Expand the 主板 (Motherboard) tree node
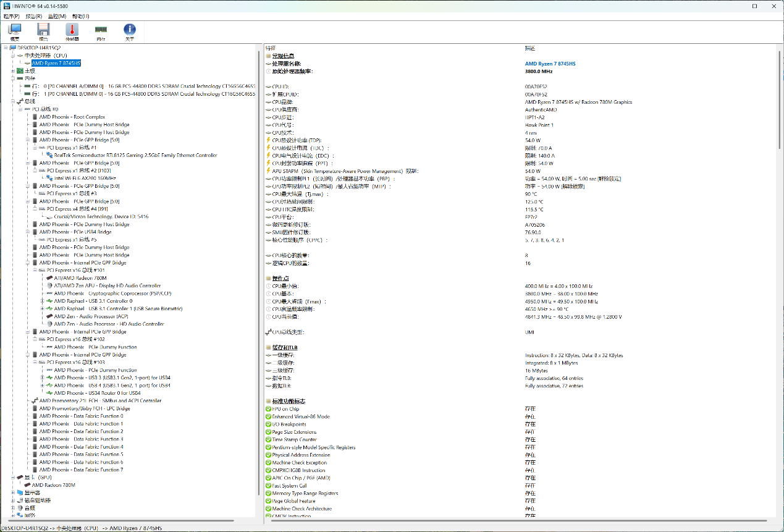Viewport: 784px width, 532px height. tap(13, 71)
